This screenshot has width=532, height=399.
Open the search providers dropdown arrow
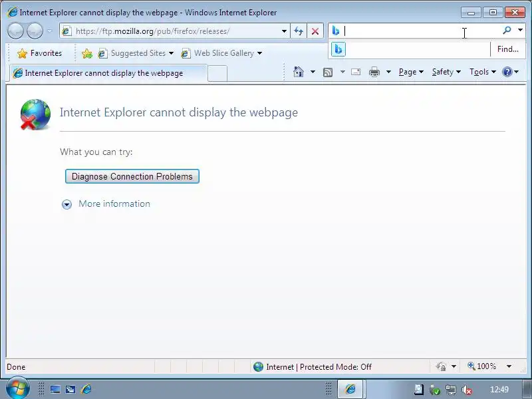(x=520, y=30)
